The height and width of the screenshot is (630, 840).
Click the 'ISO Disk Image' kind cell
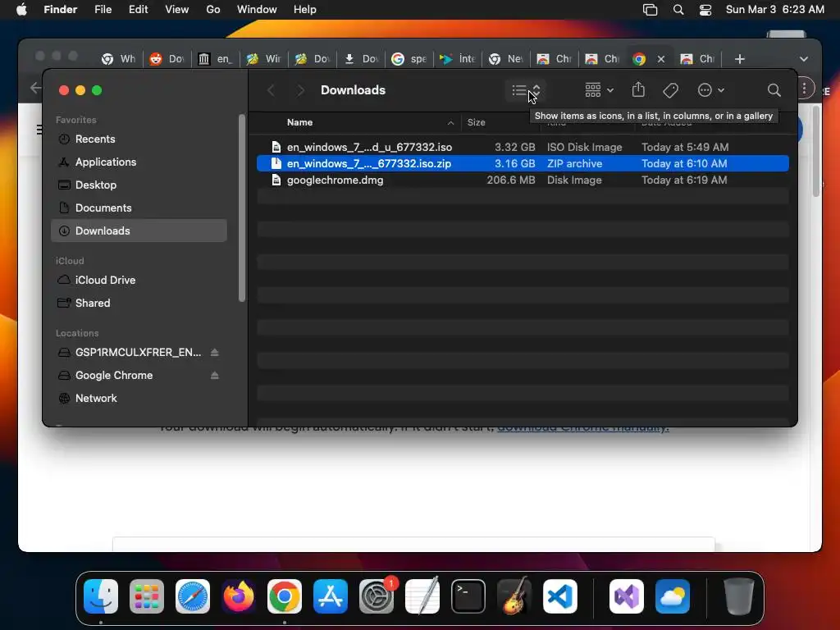coord(584,148)
